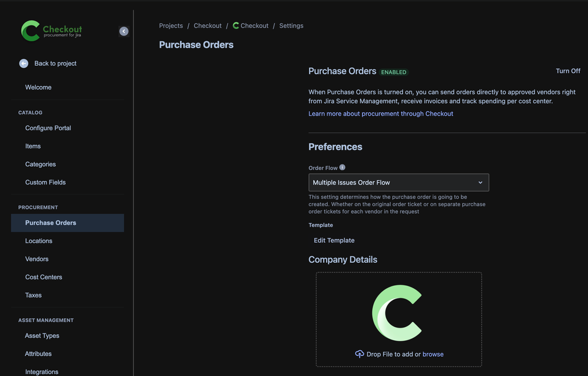Click Settings in the breadcrumb

(x=291, y=25)
